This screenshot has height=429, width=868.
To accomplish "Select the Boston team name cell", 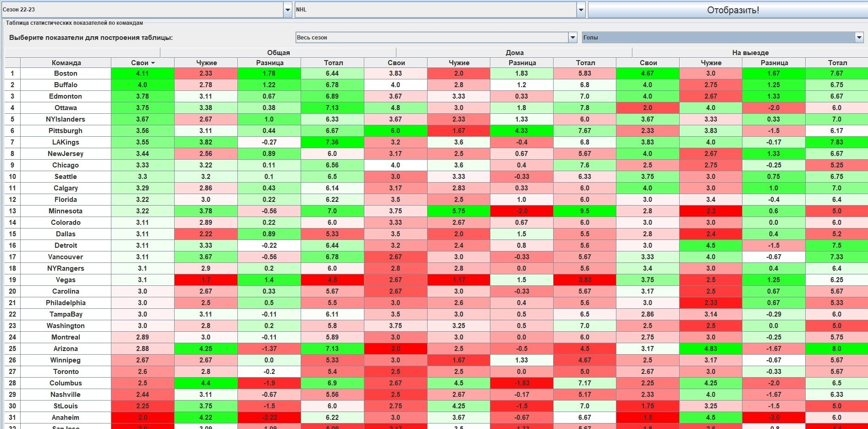I will 66,73.
